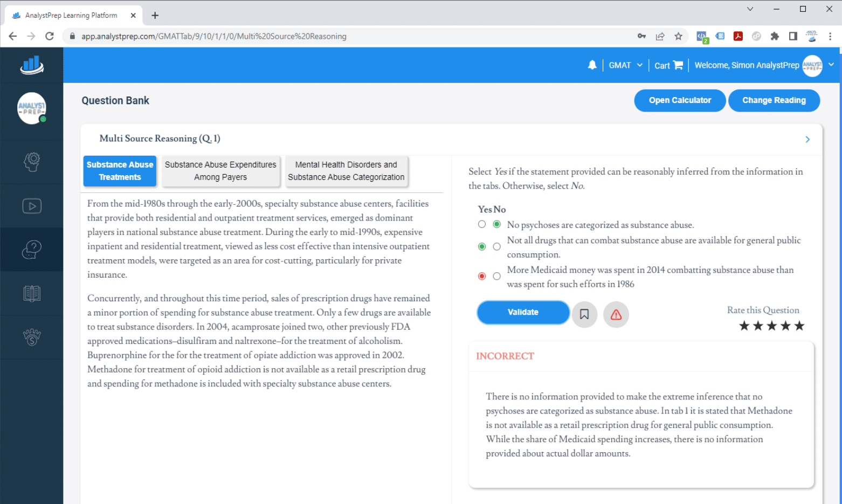Click the Open Calculator button
842x504 pixels.
[679, 100]
